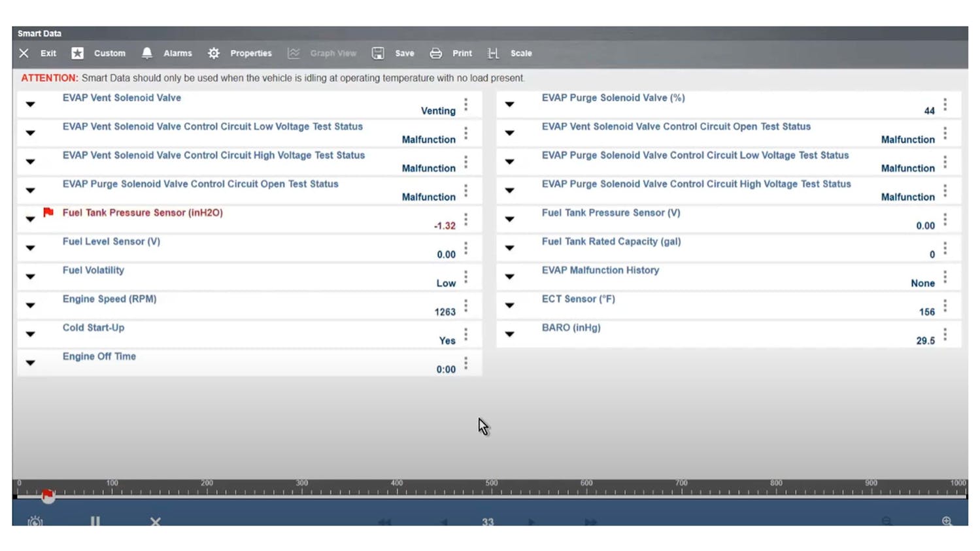Click the Print printer icon
Screen dimensions: 980x551
436,53
